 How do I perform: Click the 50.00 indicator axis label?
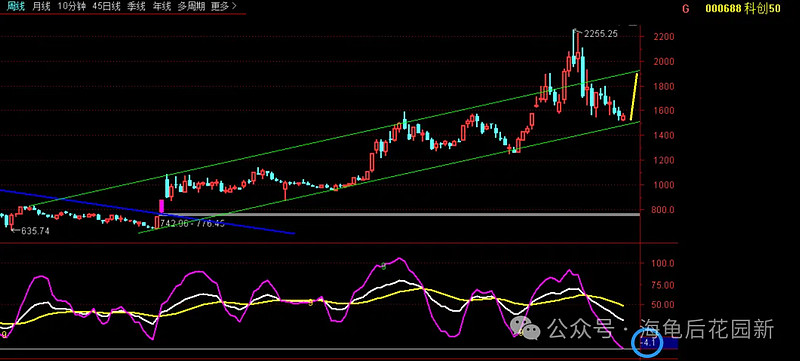(663, 305)
